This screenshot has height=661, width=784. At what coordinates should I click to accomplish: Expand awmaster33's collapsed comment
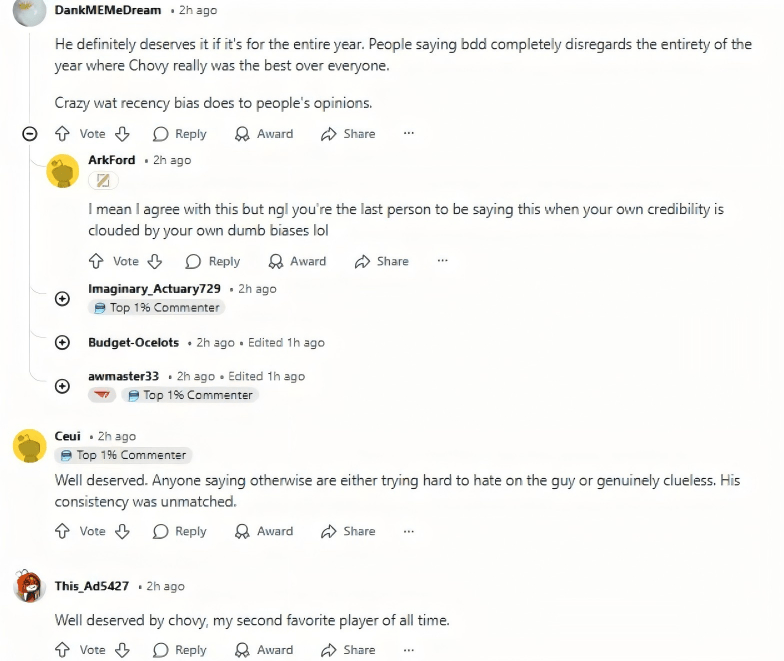pyautogui.click(x=62, y=386)
